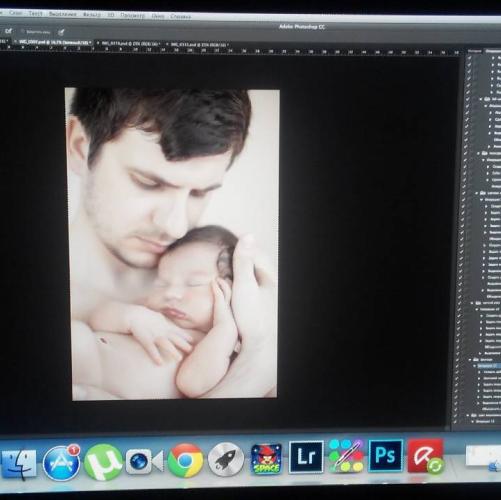Open Finder from the dock

tap(19, 464)
